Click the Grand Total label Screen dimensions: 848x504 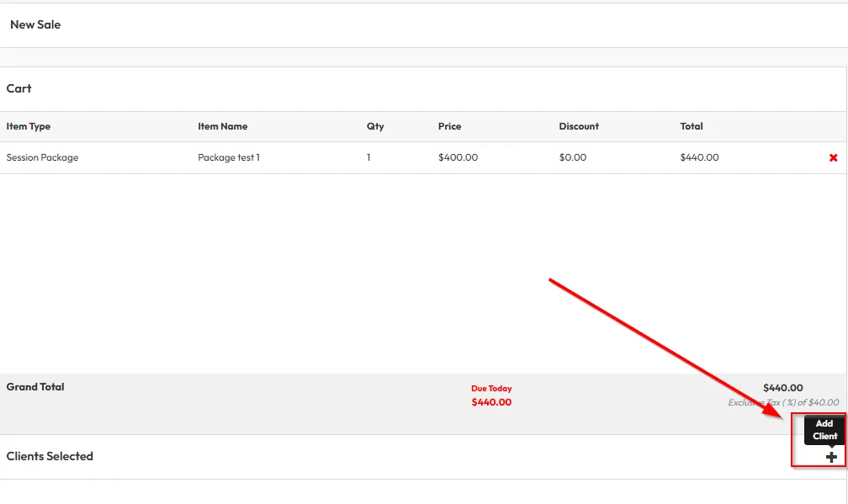(35, 387)
